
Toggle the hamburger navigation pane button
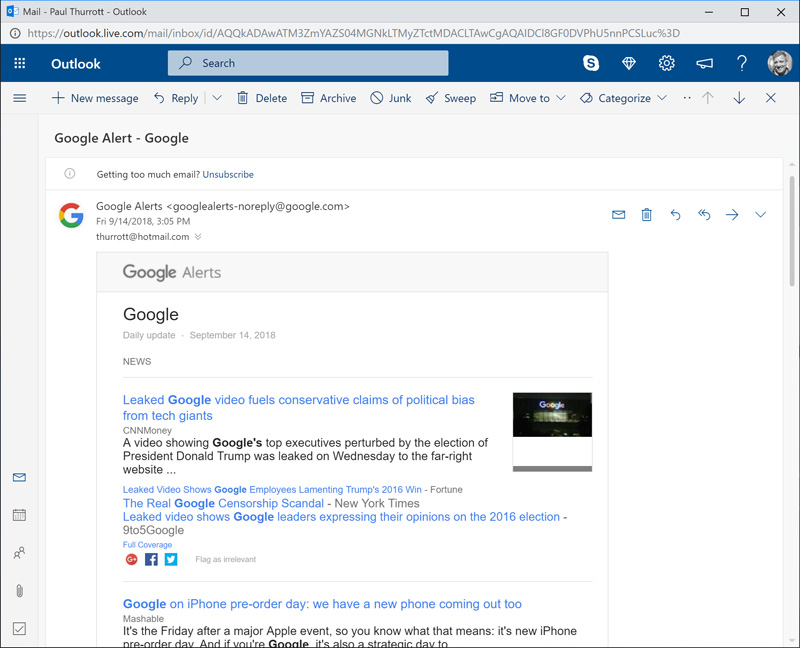coord(19,98)
